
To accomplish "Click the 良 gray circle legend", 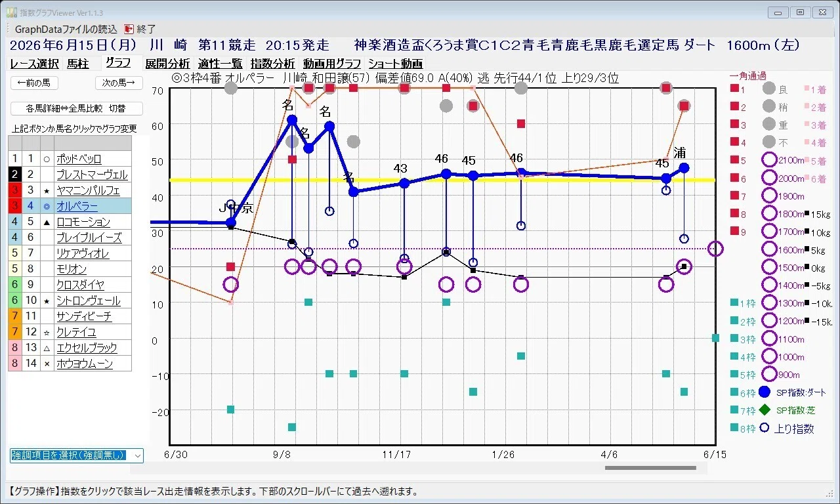I will pyautogui.click(x=769, y=89).
